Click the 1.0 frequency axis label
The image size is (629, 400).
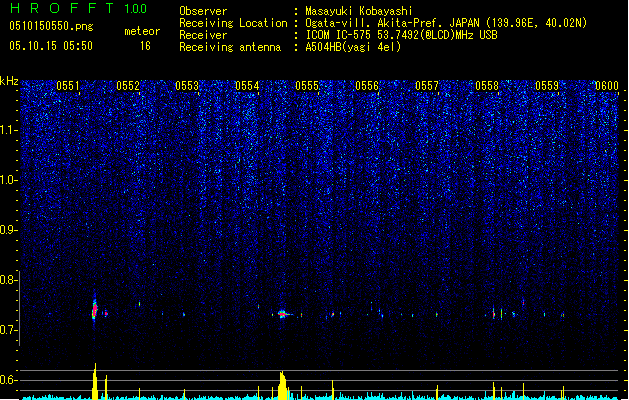8,180
